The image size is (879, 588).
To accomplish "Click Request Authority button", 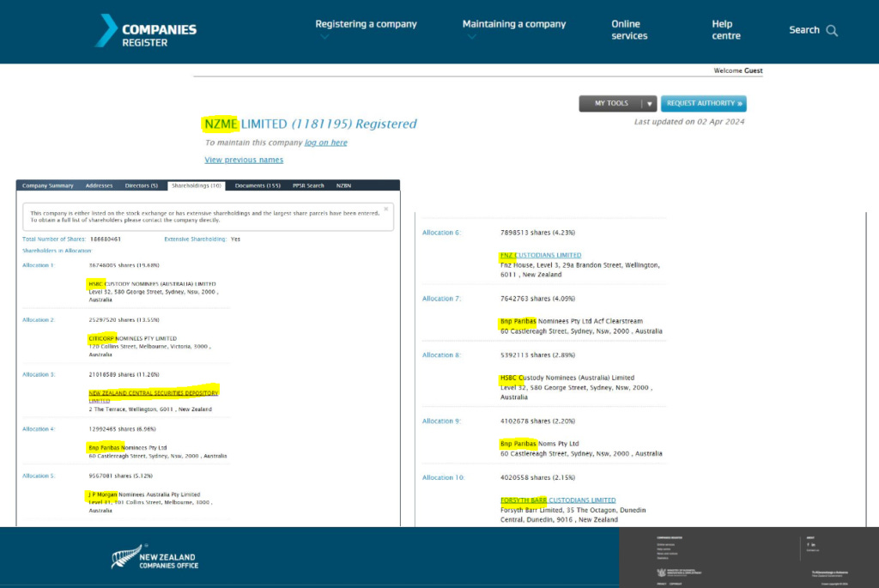I will tap(704, 104).
